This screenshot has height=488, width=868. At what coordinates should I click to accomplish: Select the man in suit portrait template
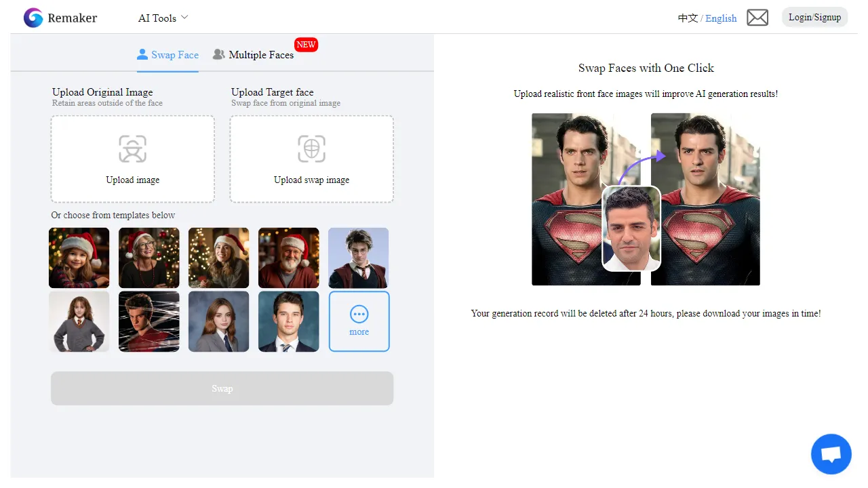pos(289,321)
